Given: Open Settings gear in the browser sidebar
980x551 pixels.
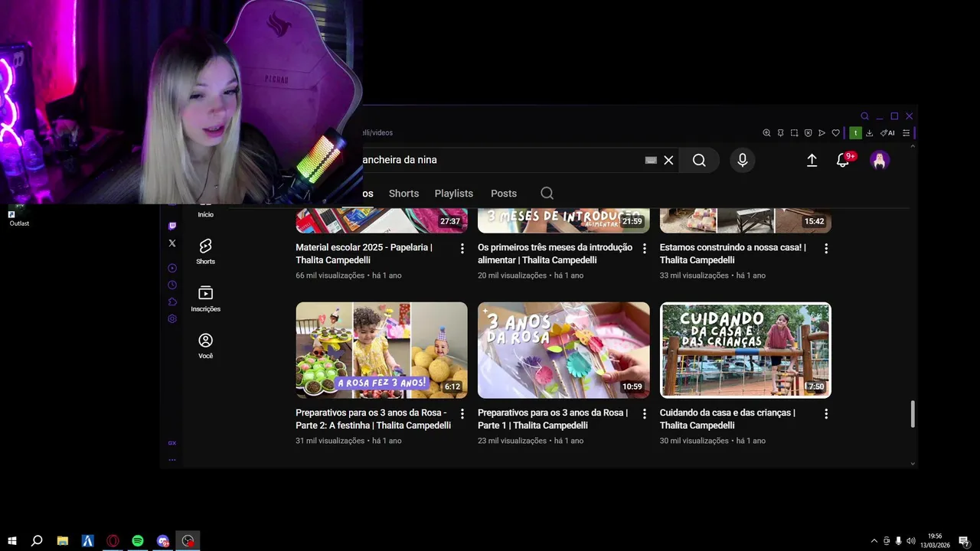Looking at the screenshot, I should coord(172,318).
